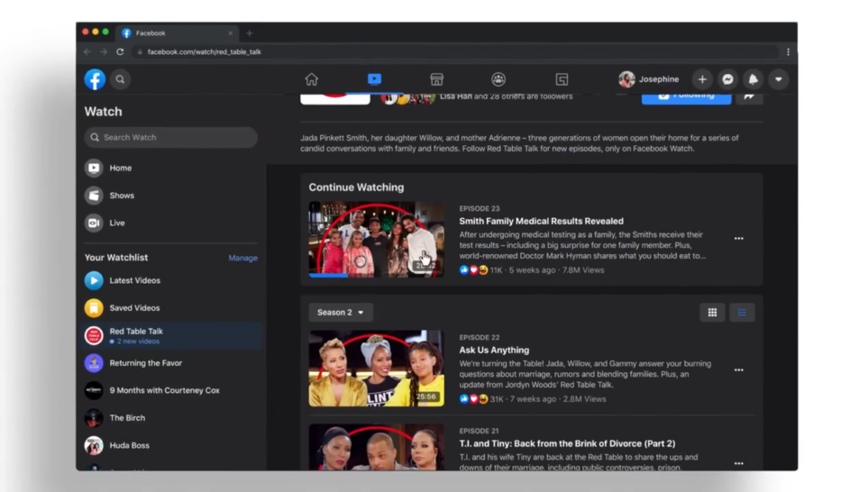The height and width of the screenshot is (492, 868).
Task: Click the share arrow button
Action: 750,97
